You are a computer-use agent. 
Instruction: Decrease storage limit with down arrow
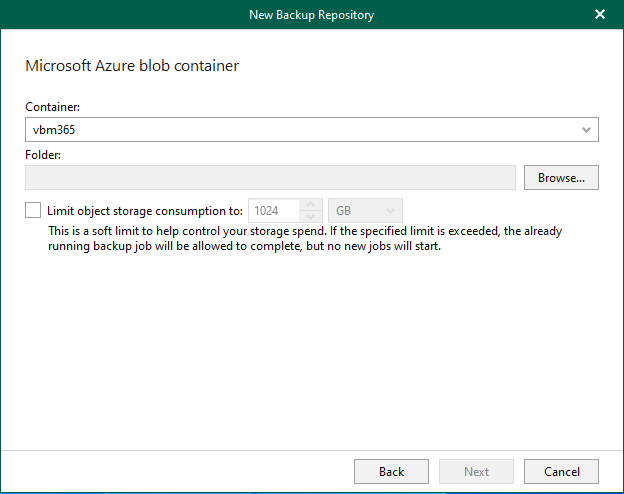pos(311,216)
